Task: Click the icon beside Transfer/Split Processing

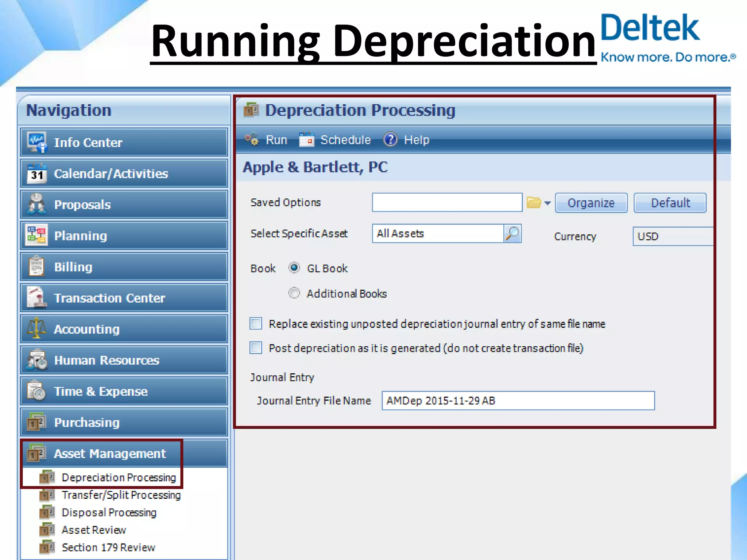Action: (47, 495)
